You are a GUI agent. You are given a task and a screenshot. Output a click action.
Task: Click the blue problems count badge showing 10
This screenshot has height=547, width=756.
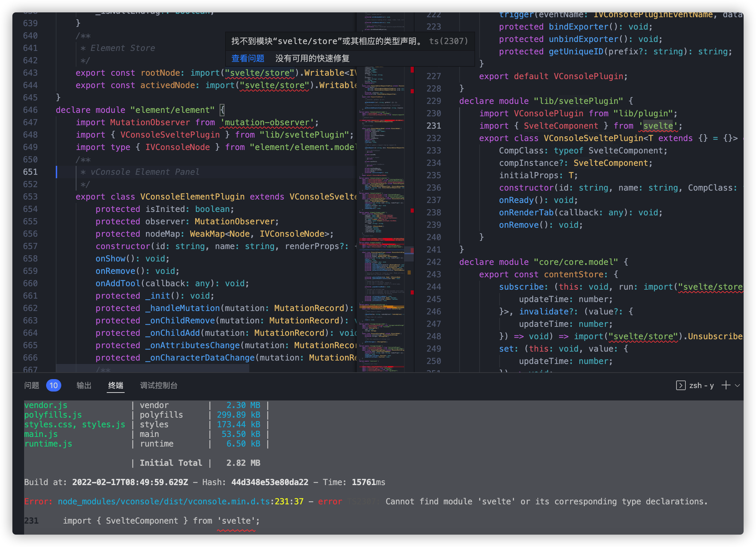[54, 385]
